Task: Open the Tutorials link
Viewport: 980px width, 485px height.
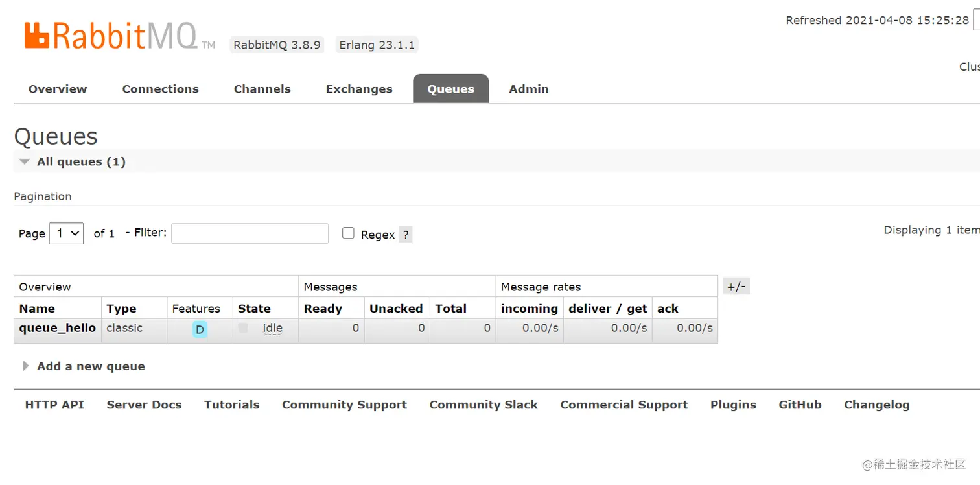Action: tap(232, 405)
